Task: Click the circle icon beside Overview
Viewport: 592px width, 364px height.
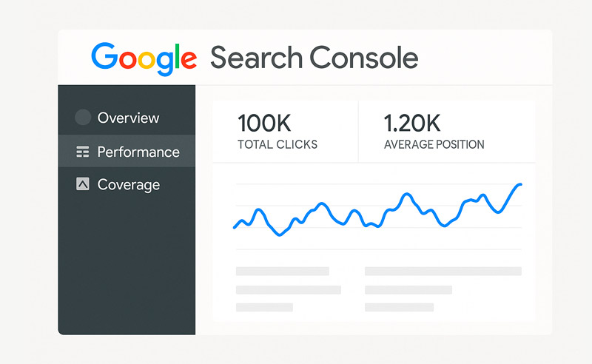Action: 84,118
